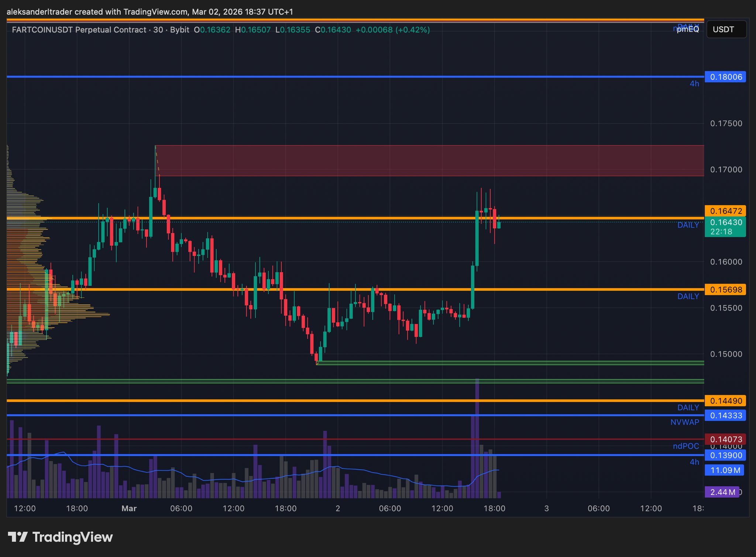Click the dark red 0.14073 ndPOC tag
The width and height of the screenshot is (756, 557).
725,439
